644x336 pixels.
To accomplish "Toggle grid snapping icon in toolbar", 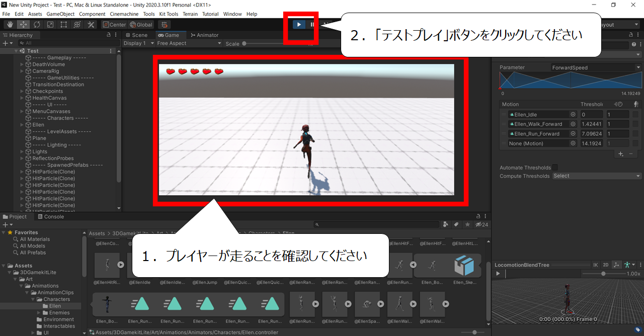I will [x=164, y=25].
